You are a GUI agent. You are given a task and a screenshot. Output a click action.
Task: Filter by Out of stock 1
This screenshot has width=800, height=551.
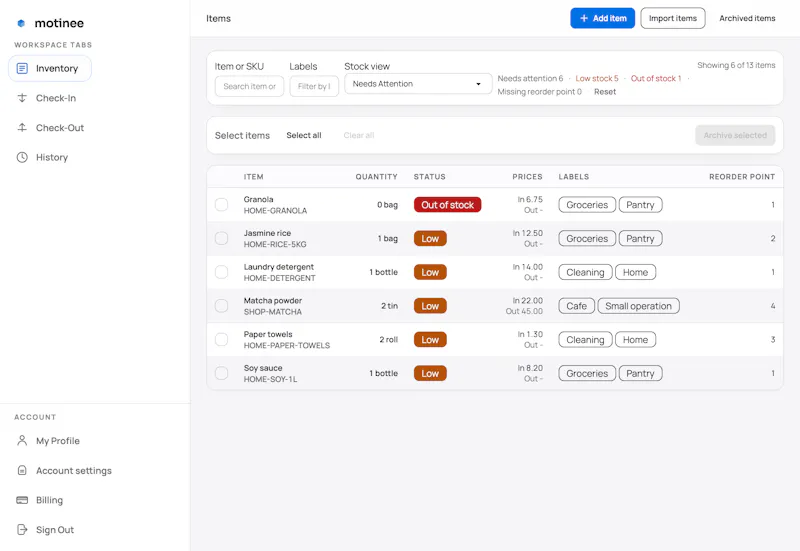point(656,79)
